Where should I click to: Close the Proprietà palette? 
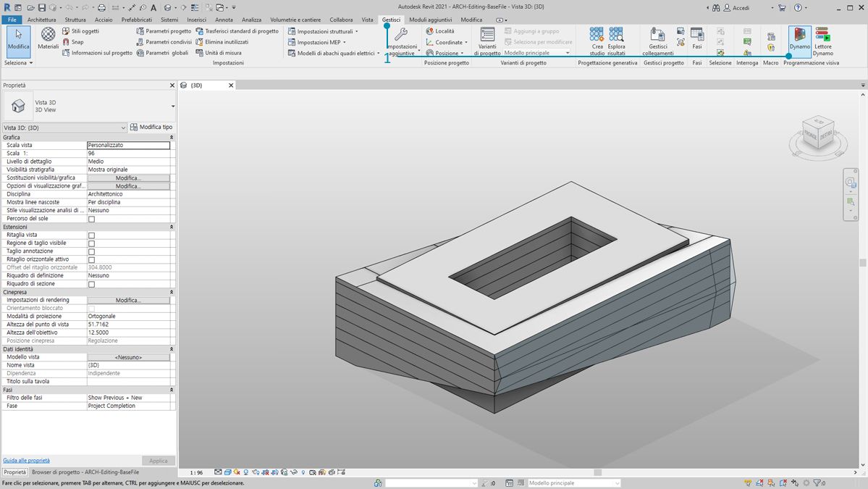pos(172,85)
